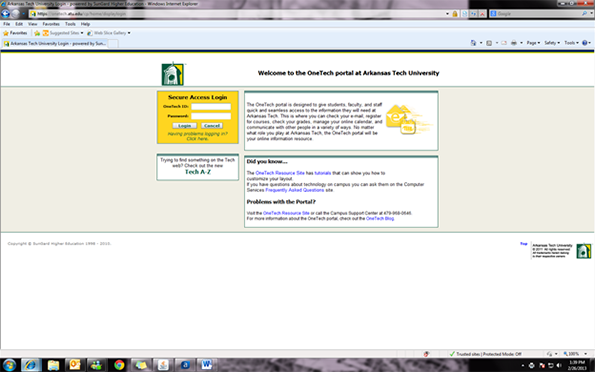Open Microsoft Word taskbar icon

tap(206, 365)
